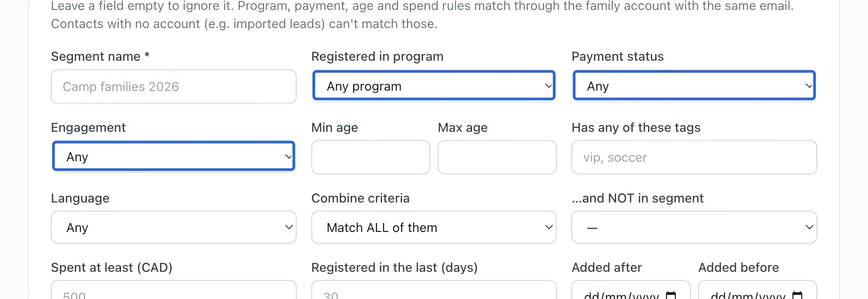Viewport: 868px width, 299px height.
Task: Click the Added after date field
Action: coord(631,290)
